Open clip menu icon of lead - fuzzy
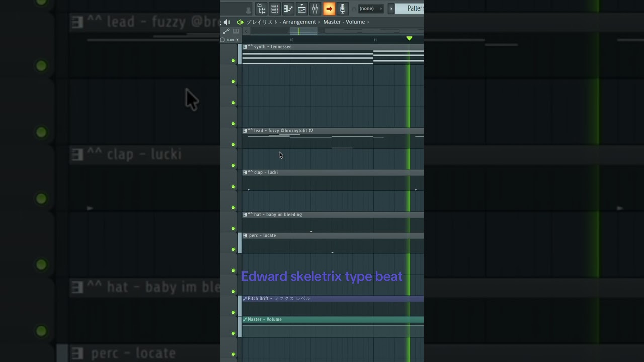This screenshot has height=362, width=644. click(245, 131)
